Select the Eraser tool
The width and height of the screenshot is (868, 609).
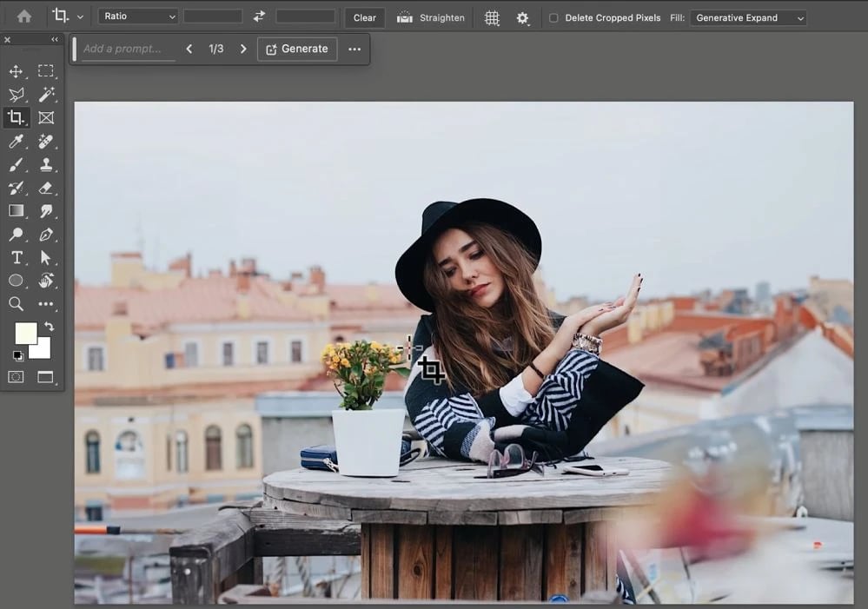46,189
